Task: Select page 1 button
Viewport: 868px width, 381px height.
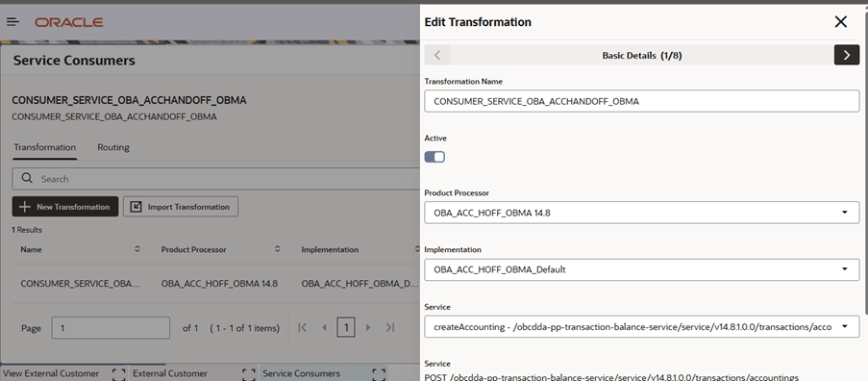Action: click(346, 327)
